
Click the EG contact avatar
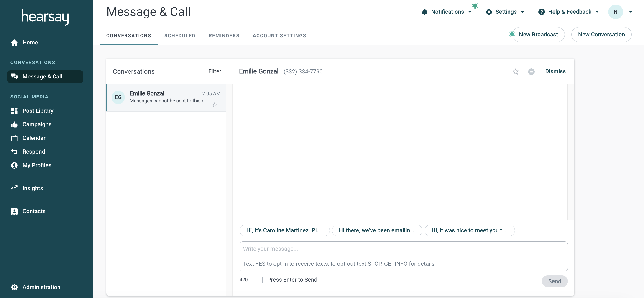click(118, 97)
